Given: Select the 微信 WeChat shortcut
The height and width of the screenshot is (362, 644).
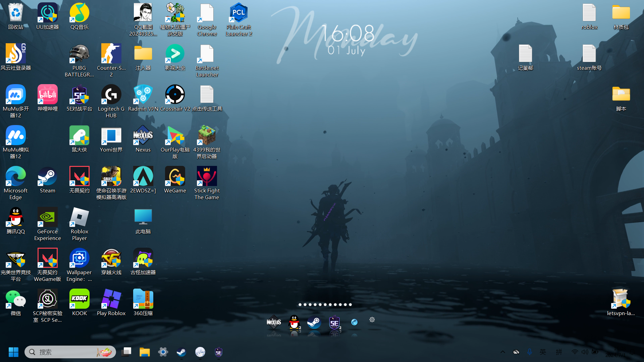Looking at the screenshot, I should [16, 303].
